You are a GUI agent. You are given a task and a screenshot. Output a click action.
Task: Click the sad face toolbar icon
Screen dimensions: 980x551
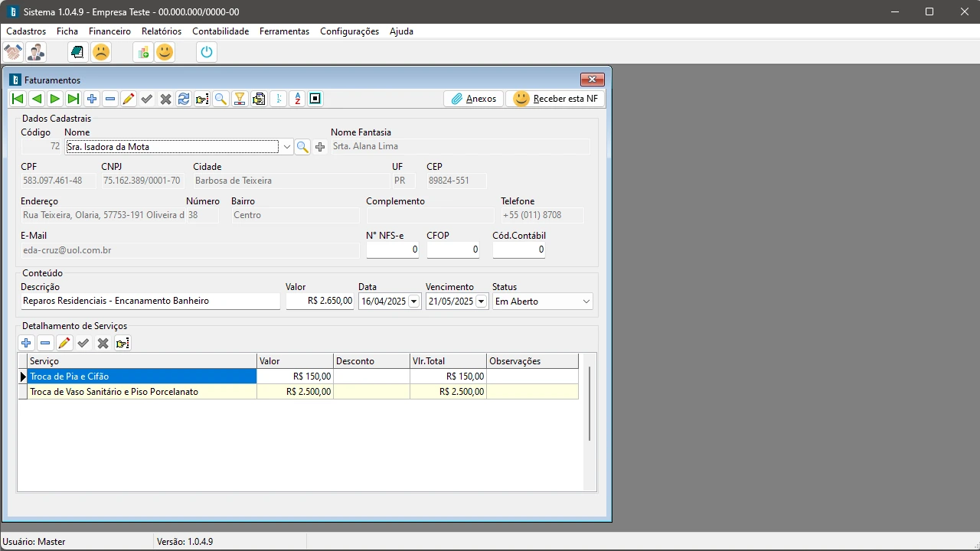point(100,52)
